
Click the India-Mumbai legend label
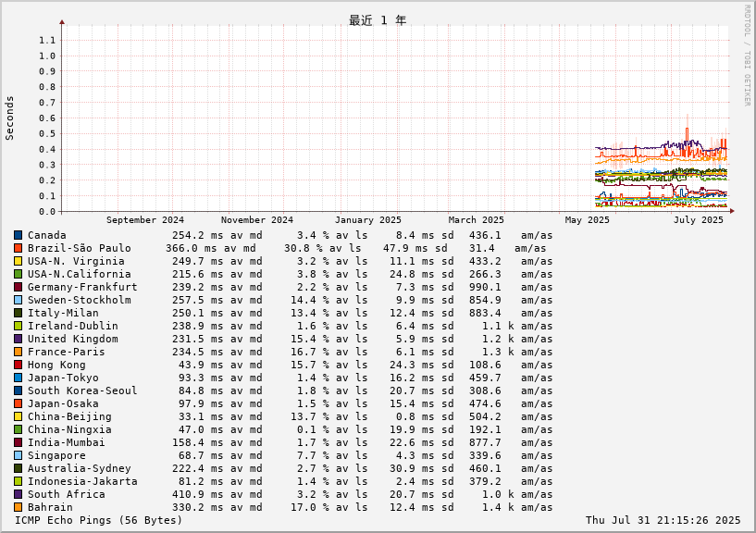point(66,443)
